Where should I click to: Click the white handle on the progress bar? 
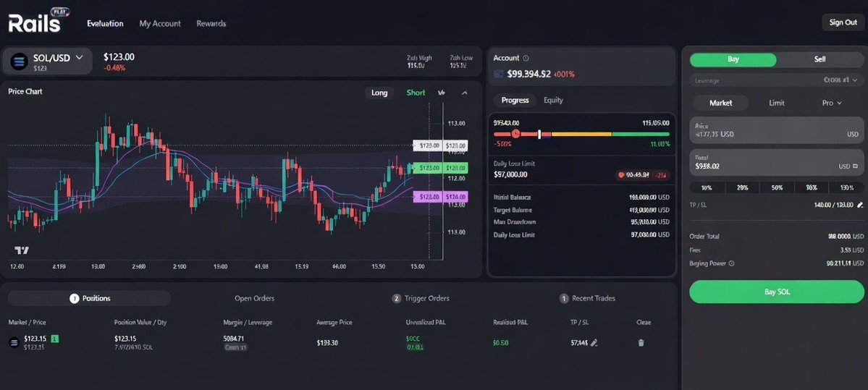(540, 134)
